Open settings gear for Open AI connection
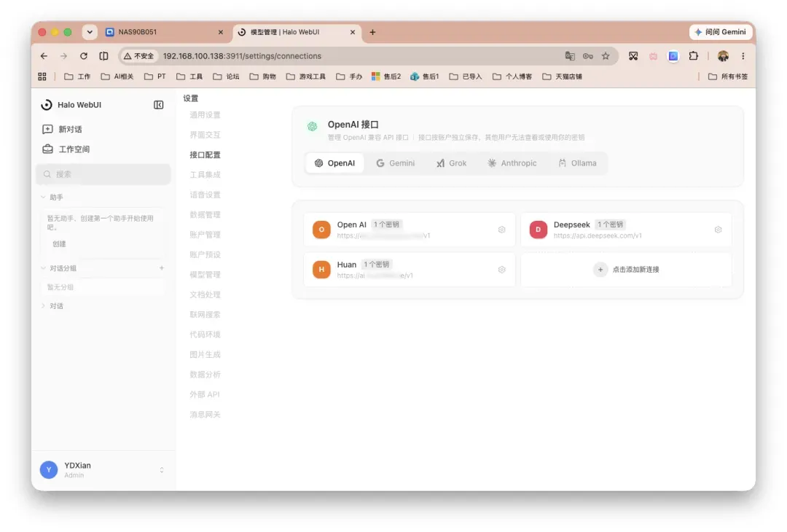Image resolution: width=787 pixels, height=532 pixels. [x=501, y=230]
